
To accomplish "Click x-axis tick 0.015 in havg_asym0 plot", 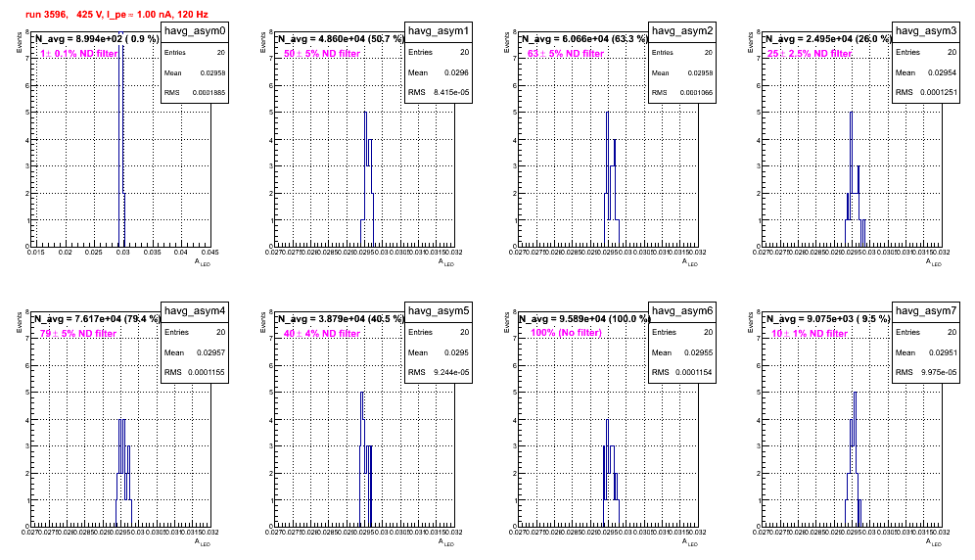I will click(36, 252).
